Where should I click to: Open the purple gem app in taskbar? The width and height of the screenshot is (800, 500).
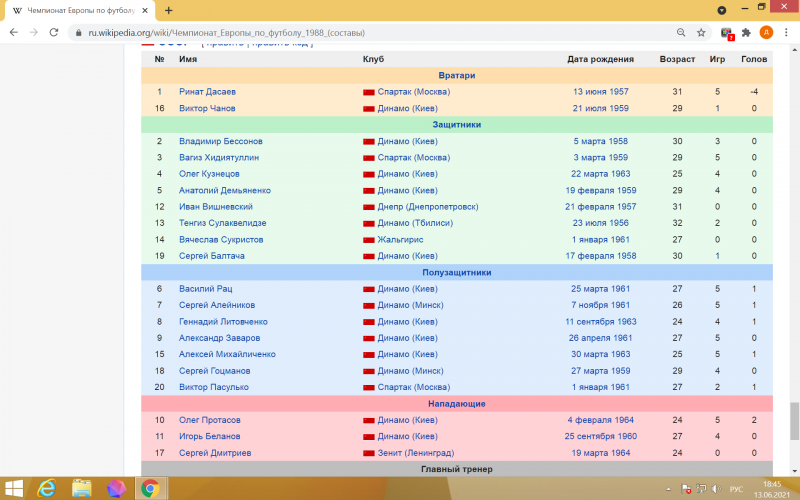(x=116, y=488)
